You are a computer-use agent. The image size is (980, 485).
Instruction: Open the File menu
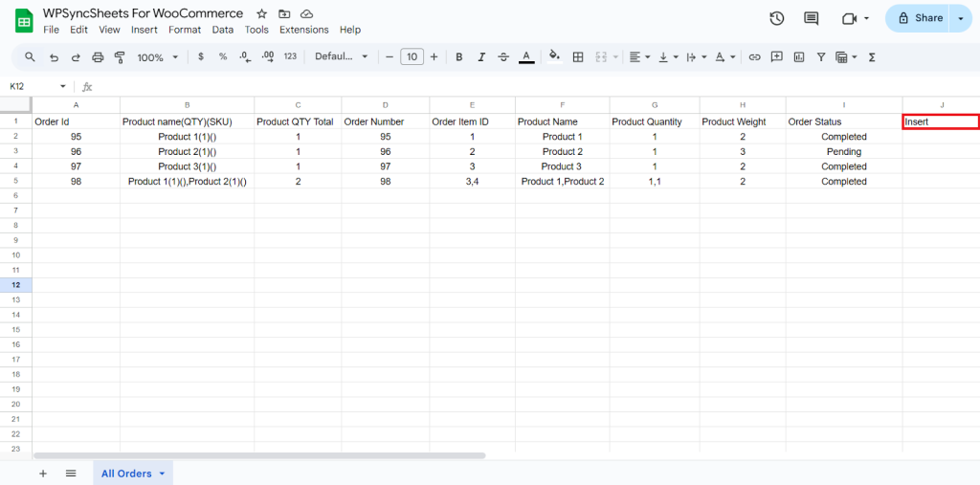pyautogui.click(x=52, y=30)
